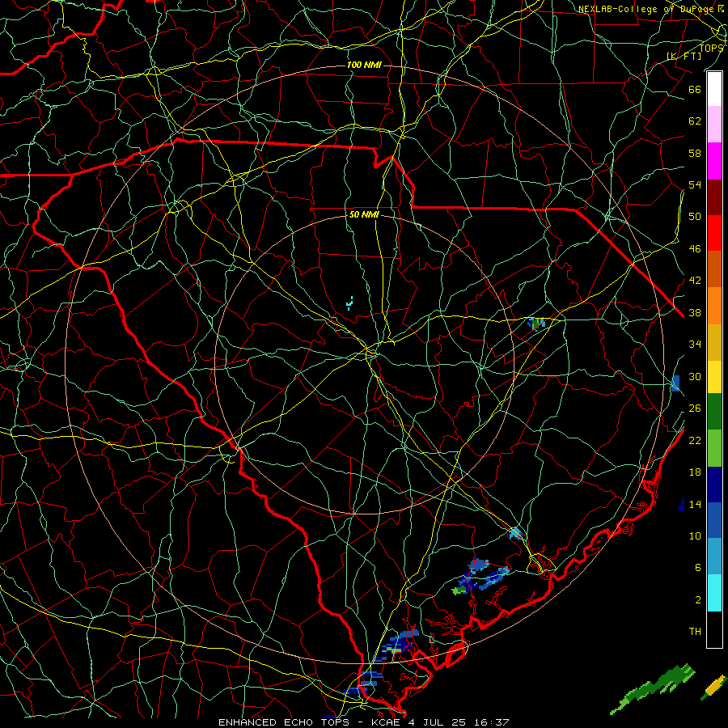Click the navy blue legend swatch
728x728 pixels.
pos(714,485)
